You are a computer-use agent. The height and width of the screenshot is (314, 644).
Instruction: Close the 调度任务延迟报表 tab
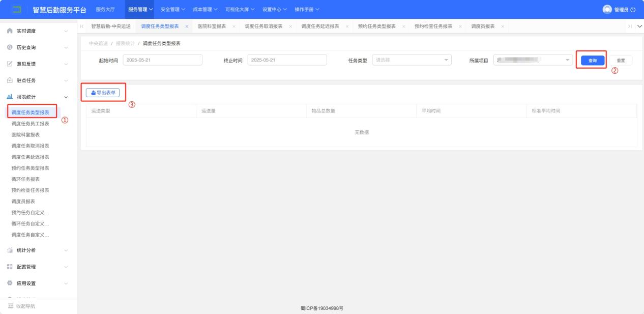[346, 26]
